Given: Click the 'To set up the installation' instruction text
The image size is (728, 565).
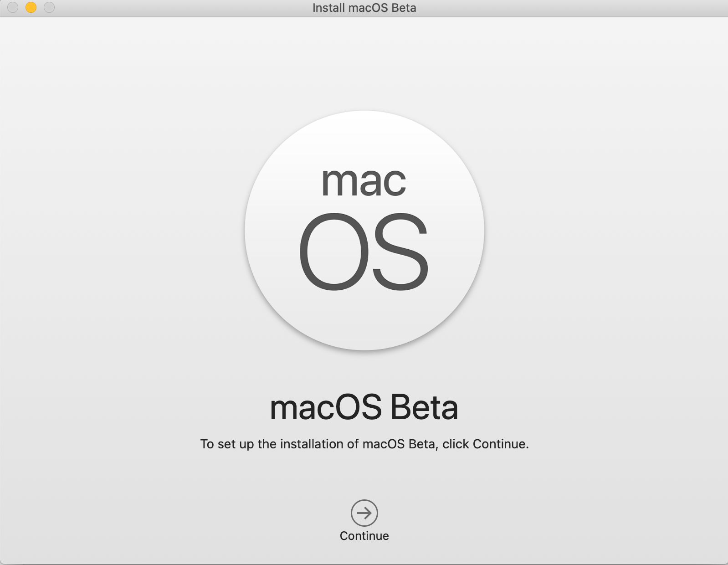Looking at the screenshot, I should pos(364,444).
